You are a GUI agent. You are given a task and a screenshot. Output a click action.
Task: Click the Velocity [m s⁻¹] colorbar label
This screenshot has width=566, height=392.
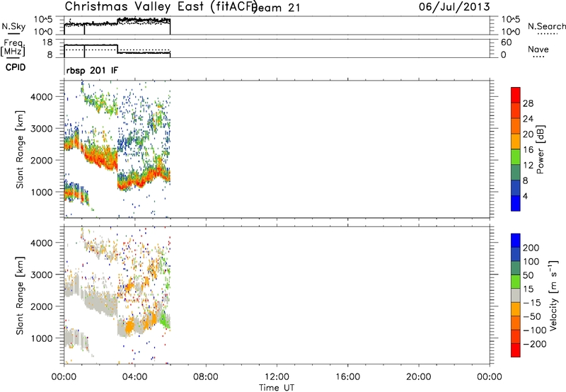tap(553, 296)
